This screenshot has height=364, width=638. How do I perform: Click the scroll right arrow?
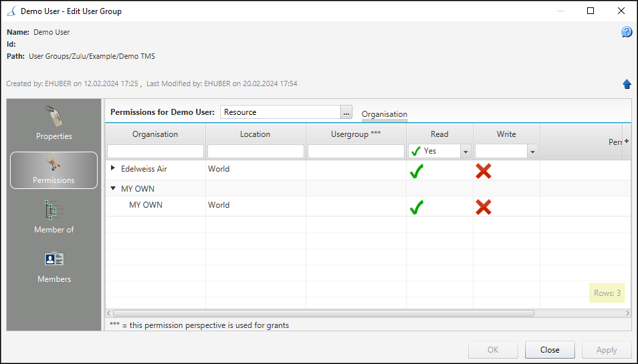click(628, 313)
